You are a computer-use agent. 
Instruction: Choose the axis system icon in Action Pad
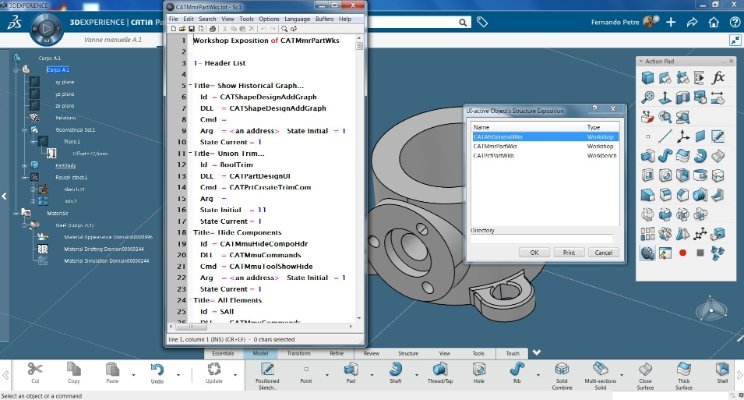point(683,137)
